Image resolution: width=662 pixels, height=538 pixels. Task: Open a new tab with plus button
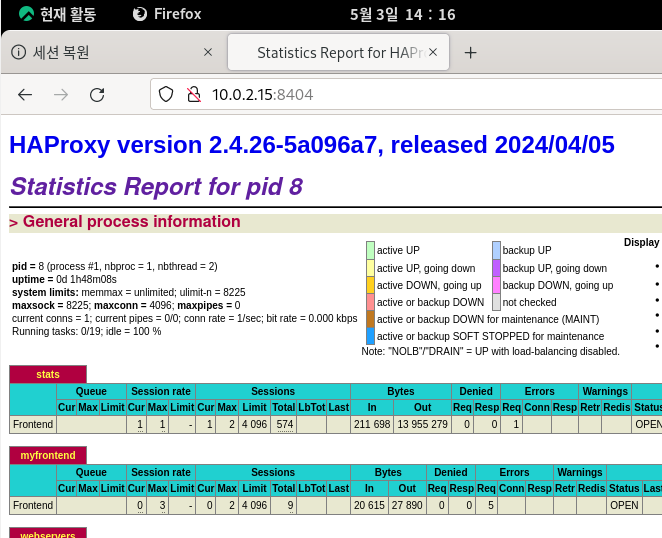point(470,52)
